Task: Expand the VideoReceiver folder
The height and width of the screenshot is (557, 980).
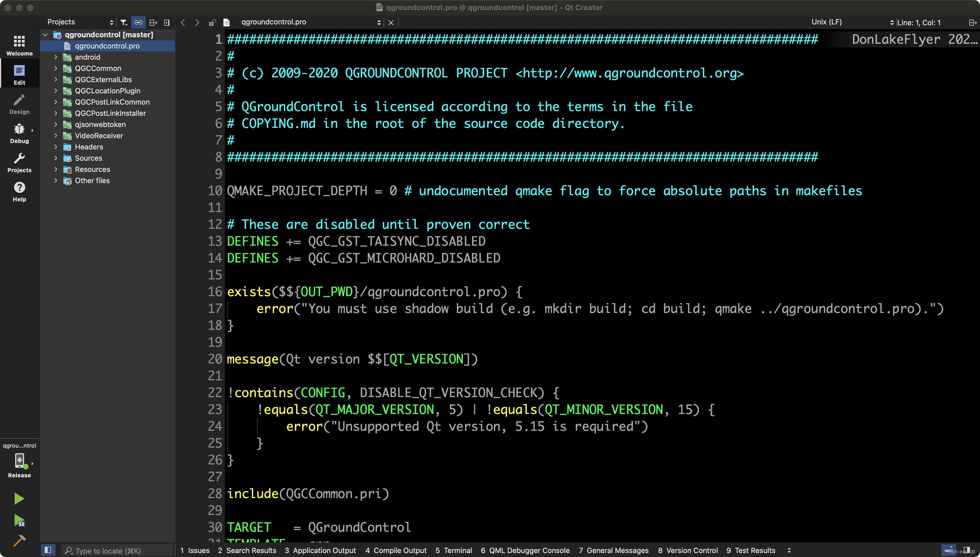Action: tap(56, 136)
